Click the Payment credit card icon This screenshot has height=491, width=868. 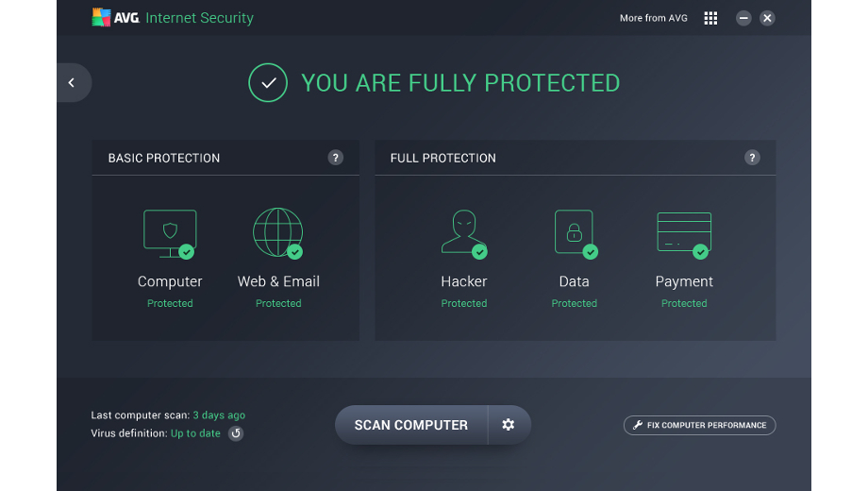pyautogui.click(x=684, y=233)
